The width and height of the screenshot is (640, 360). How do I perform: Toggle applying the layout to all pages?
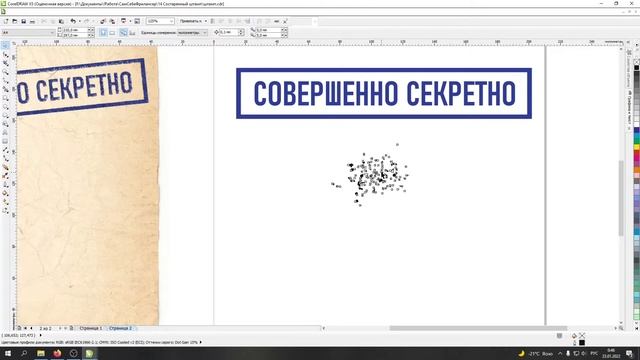[123, 32]
